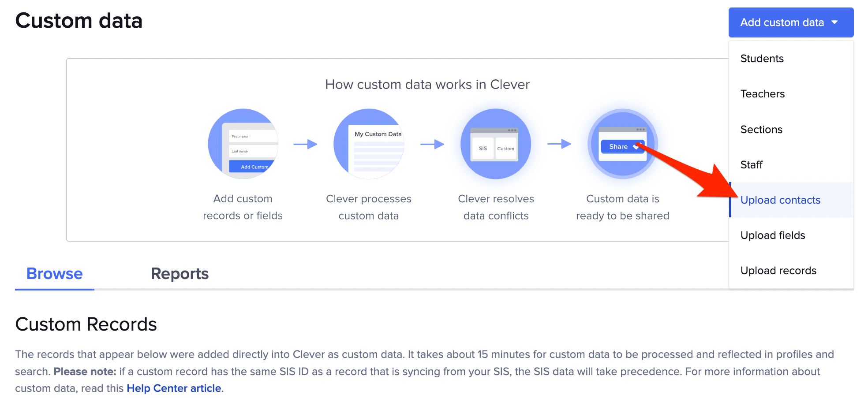868x402 pixels.
Task: Click the SIS and Custom conflict icon
Action: pos(495,144)
